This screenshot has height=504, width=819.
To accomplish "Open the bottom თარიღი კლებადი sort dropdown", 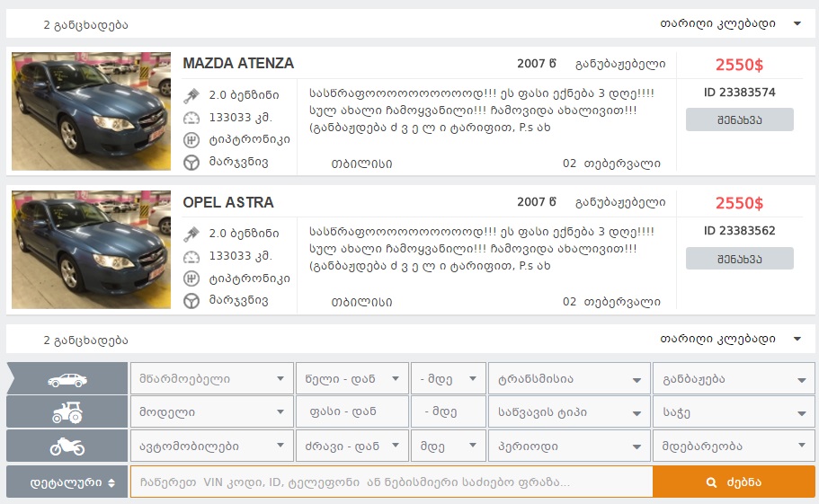I will pyautogui.click(x=730, y=339).
